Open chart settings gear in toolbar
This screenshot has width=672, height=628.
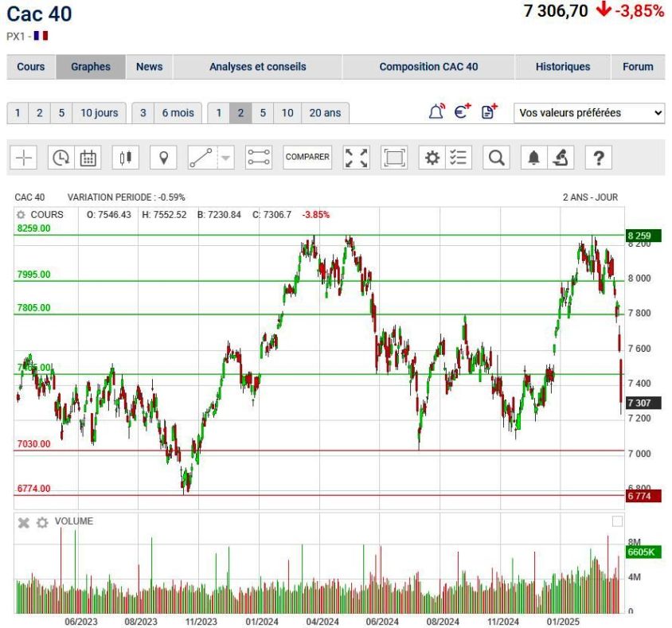pos(432,158)
